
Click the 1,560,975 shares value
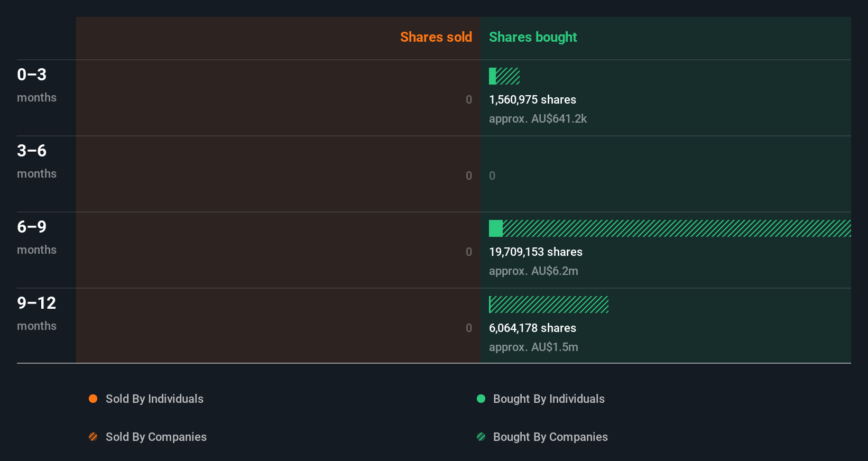tap(532, 99)
